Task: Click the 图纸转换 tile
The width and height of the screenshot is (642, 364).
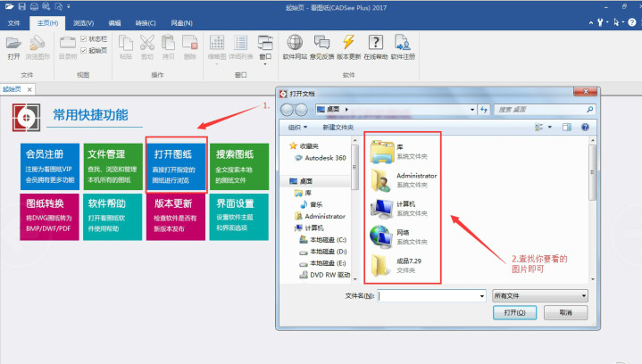Action: [x=49, y=217]
